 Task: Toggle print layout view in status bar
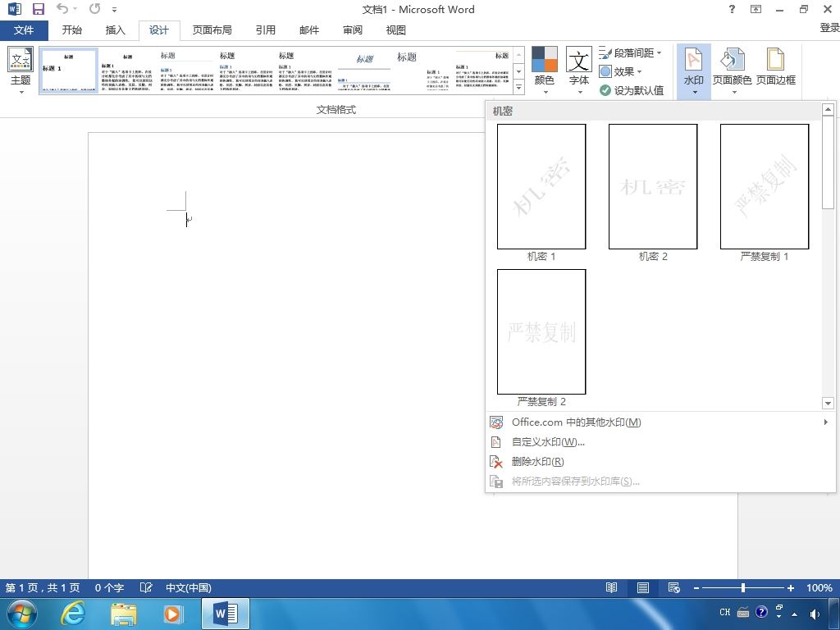[643, 587]
